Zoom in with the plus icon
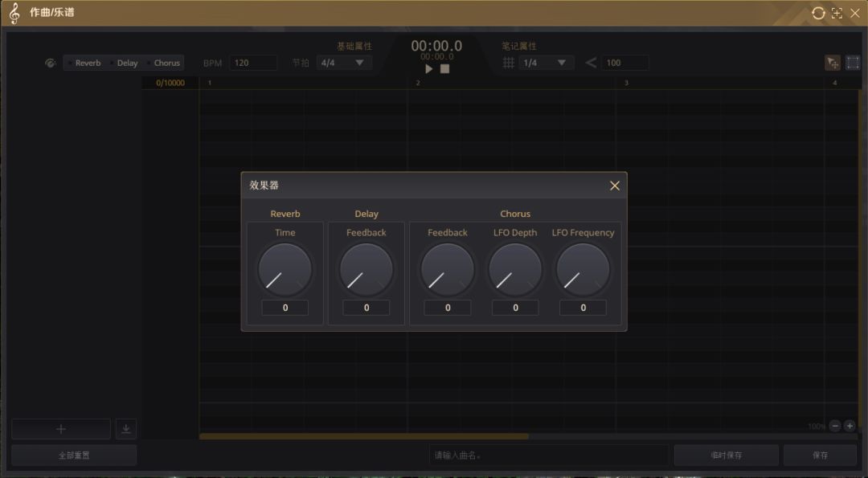Screen dimensions: 868x478 pos(850,426)
